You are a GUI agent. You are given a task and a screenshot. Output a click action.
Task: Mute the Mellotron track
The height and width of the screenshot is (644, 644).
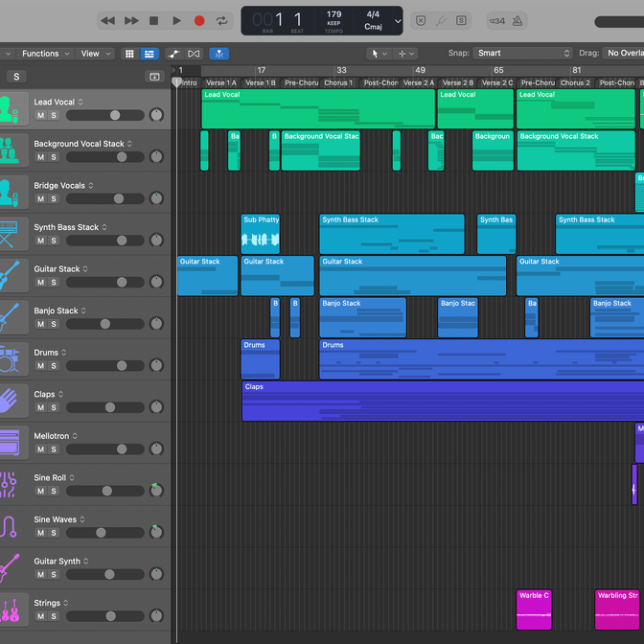[40, 449]
